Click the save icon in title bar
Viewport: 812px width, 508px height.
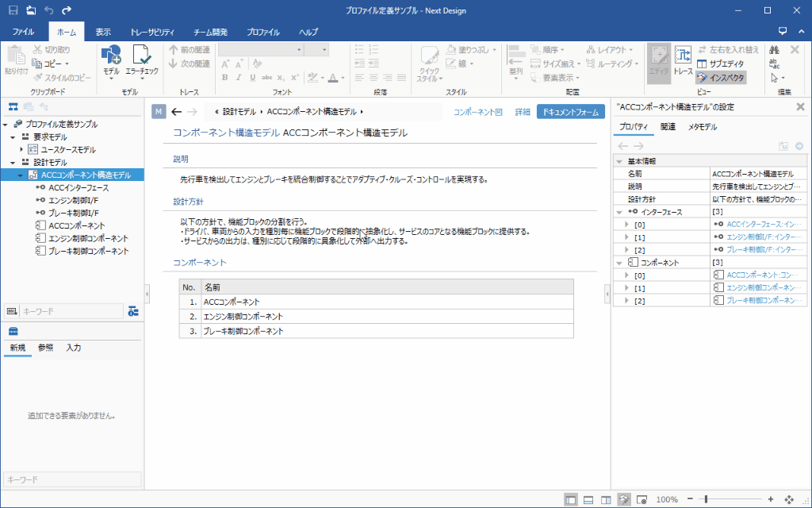point(13,10)
